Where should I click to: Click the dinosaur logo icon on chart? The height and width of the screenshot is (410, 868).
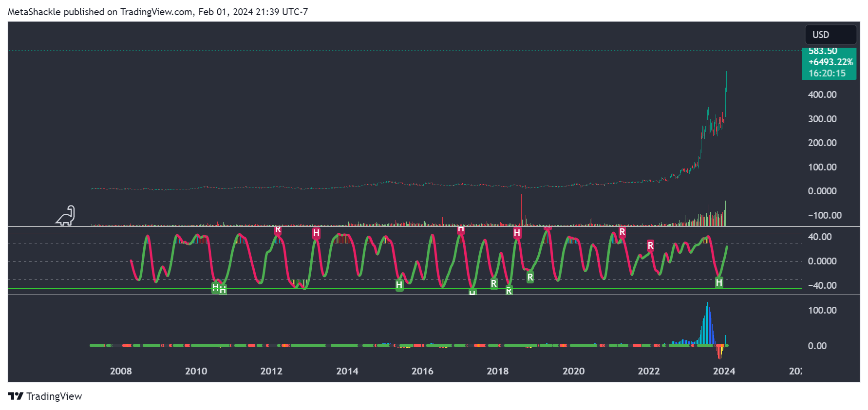coord(66,216)
